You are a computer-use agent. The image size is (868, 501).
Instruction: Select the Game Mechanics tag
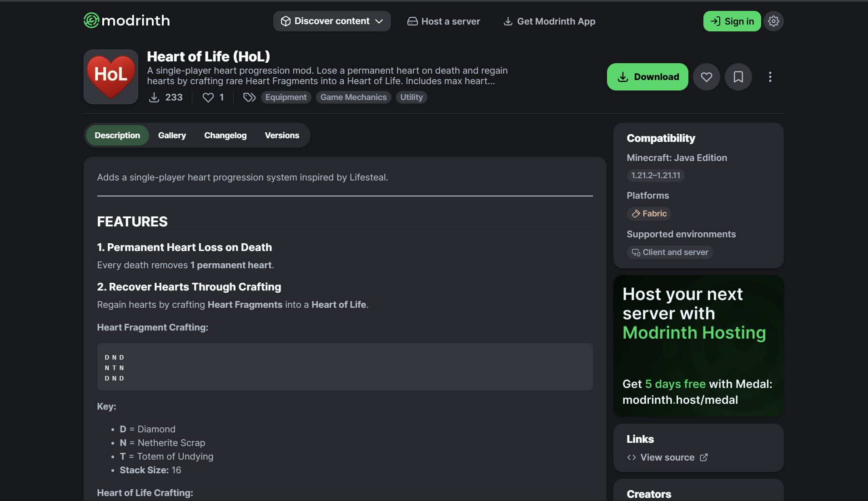pos(353,97)
